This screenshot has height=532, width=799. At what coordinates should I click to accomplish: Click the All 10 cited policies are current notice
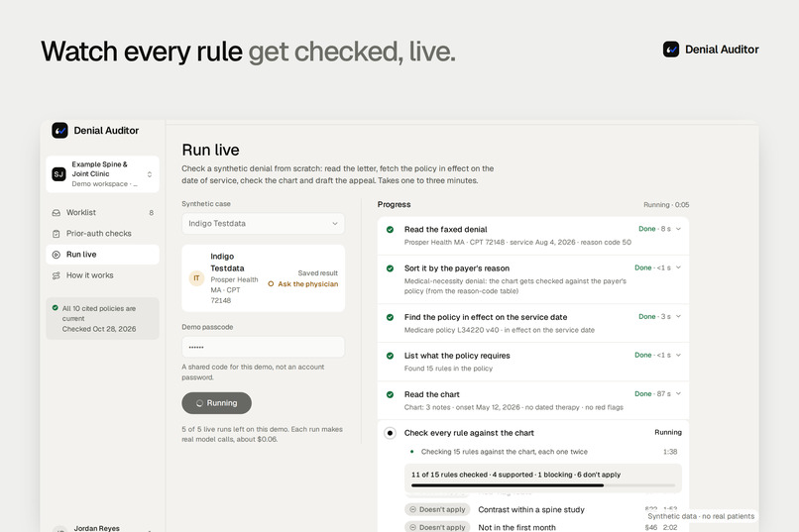pos(102,319)
